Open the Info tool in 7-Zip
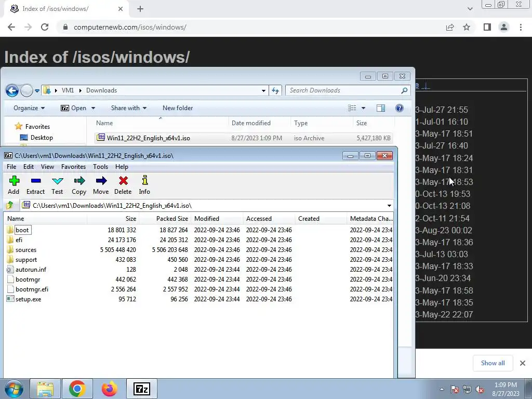Image resolution: width=532 pixels, height=399 pixels. (x=144, y=185)
